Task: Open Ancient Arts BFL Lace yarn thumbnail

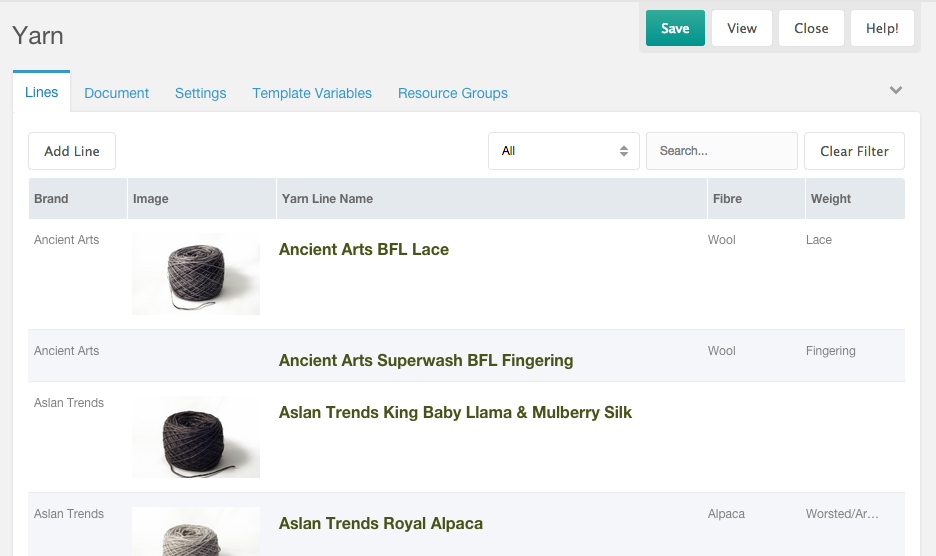Action: click(196, 274)
